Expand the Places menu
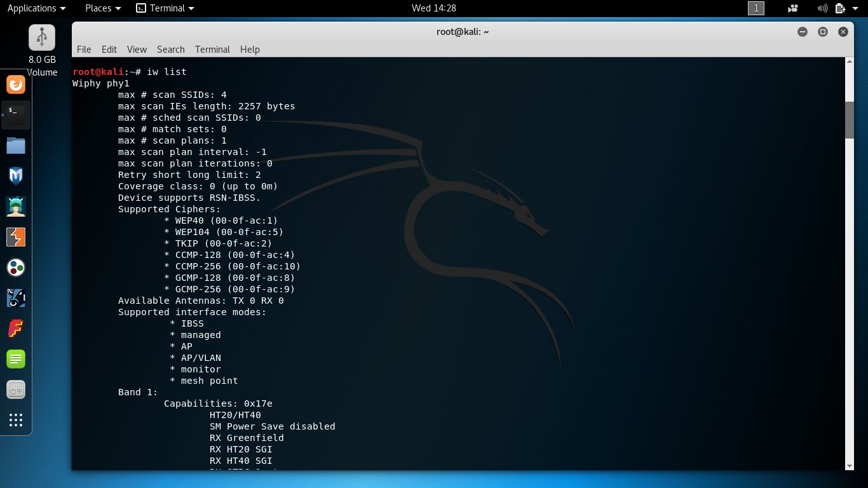Screen dimensions: 868x488 click(102, 8)
